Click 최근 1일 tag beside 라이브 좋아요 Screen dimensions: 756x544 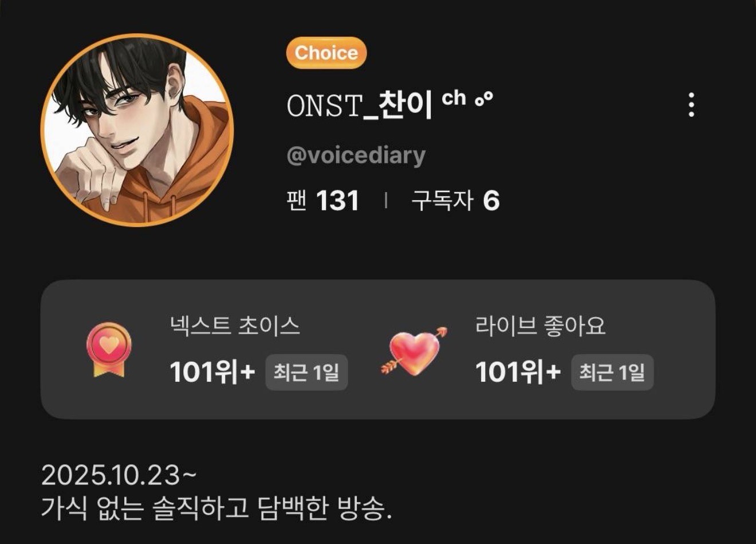(x=612, y=373)
